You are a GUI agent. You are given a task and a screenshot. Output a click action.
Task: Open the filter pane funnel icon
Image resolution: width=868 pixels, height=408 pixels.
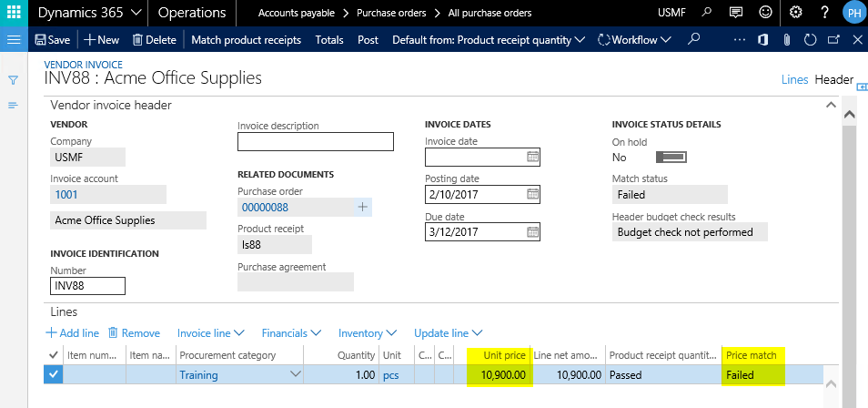pos(14,80)
